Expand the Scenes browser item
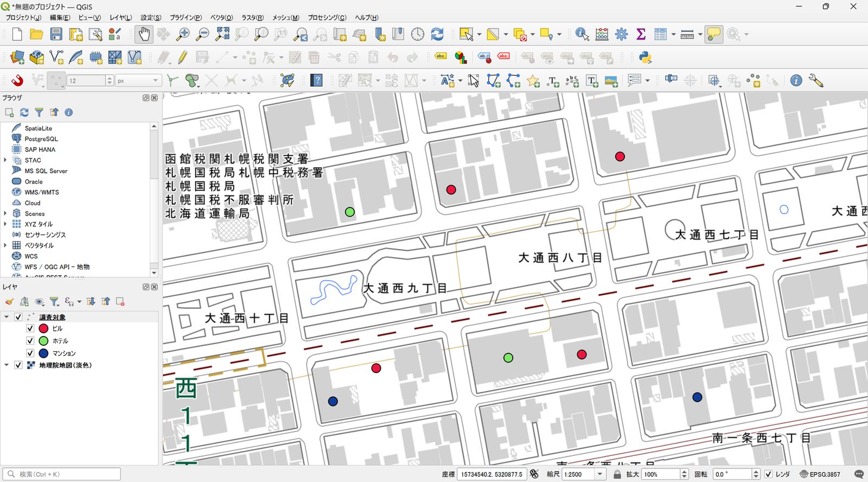 tap(5, 213)
